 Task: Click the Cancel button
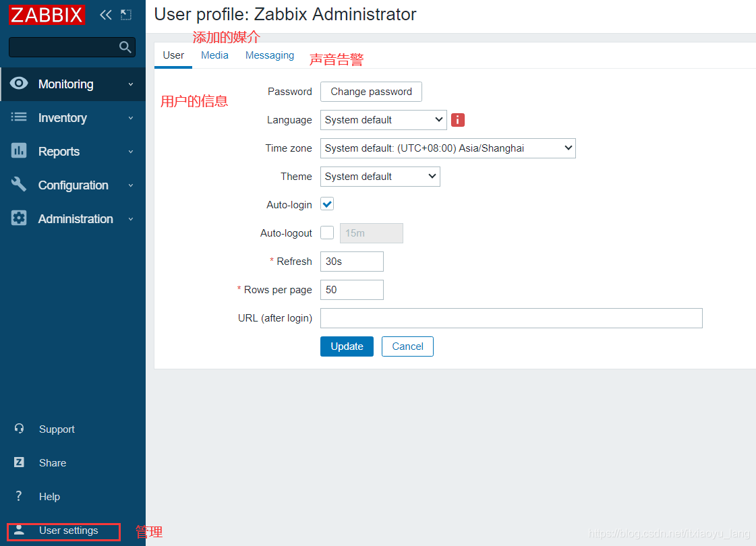coord(407,346)
